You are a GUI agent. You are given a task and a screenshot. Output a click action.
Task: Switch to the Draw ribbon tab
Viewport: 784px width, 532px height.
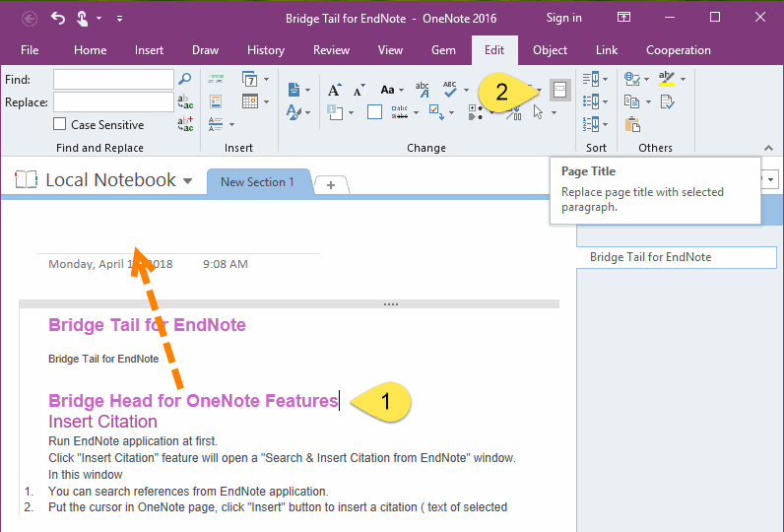205,50
